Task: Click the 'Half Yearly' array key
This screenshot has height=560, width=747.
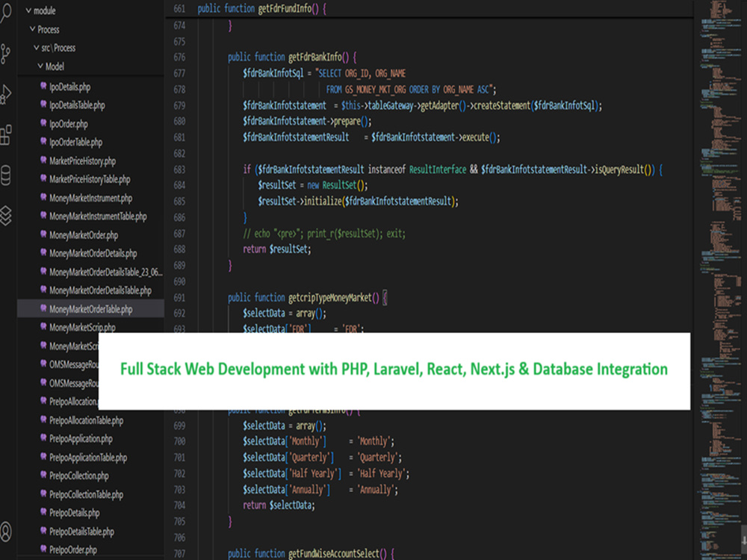Action: tap(315, 473)
